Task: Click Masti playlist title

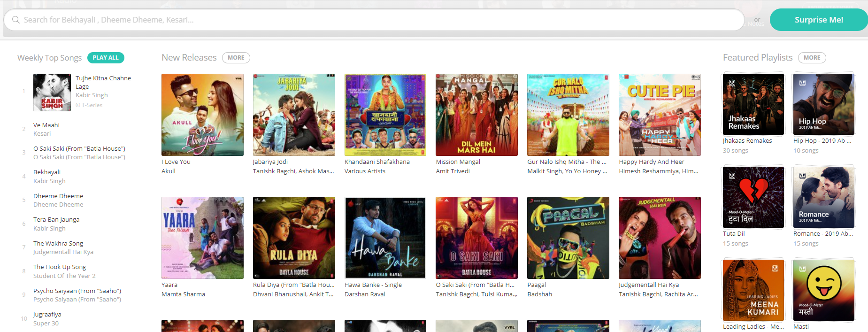Action: coord(801,326)
